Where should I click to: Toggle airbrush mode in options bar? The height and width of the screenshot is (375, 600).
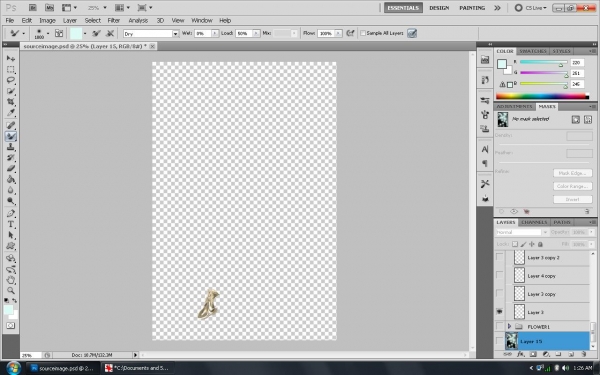[x=350, y=33]
